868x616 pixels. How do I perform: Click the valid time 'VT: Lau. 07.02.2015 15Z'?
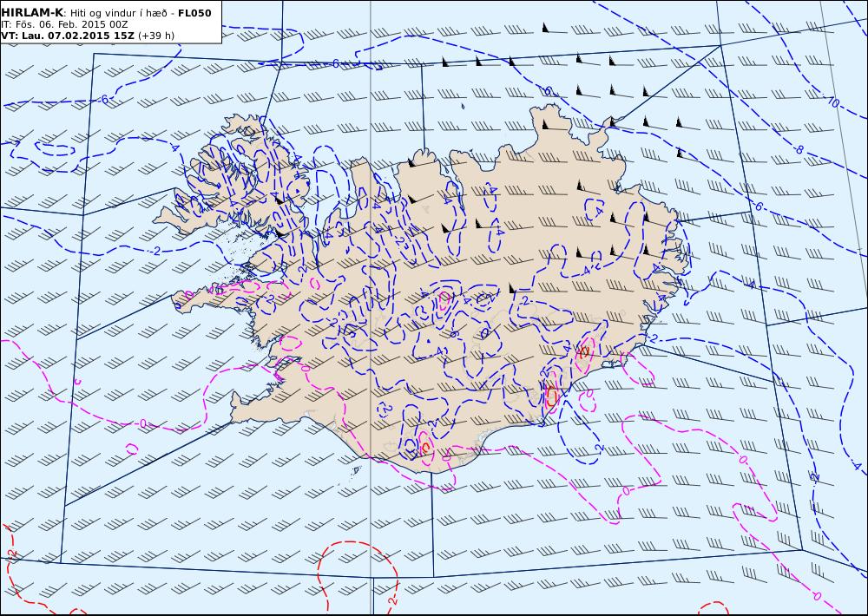pyautogui.click(x=68, y=36)
